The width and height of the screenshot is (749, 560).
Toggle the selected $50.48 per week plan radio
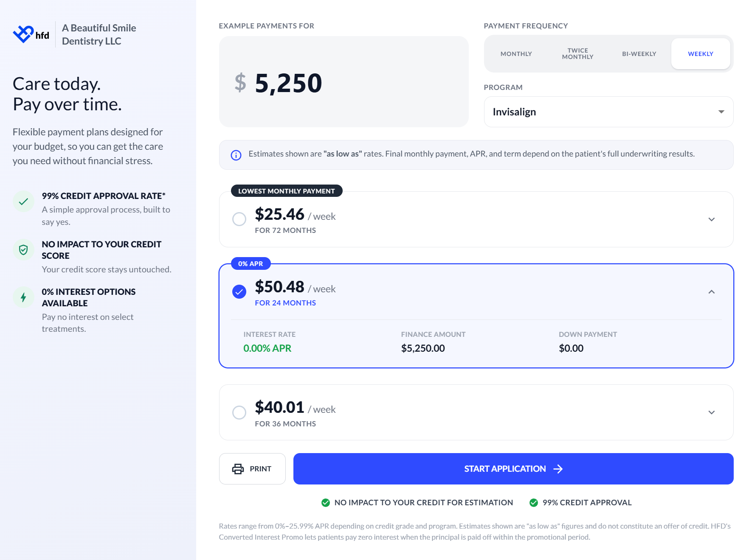pos(239,292)
